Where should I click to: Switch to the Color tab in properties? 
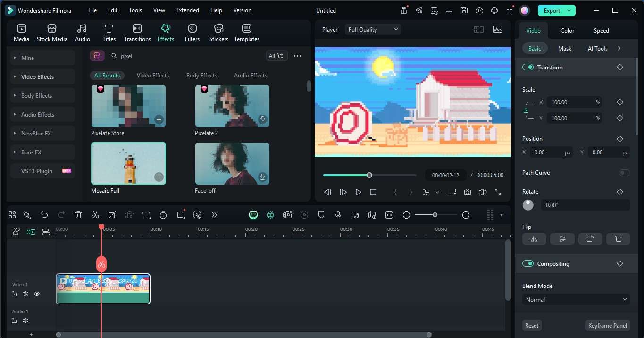[x=567, y=31]
